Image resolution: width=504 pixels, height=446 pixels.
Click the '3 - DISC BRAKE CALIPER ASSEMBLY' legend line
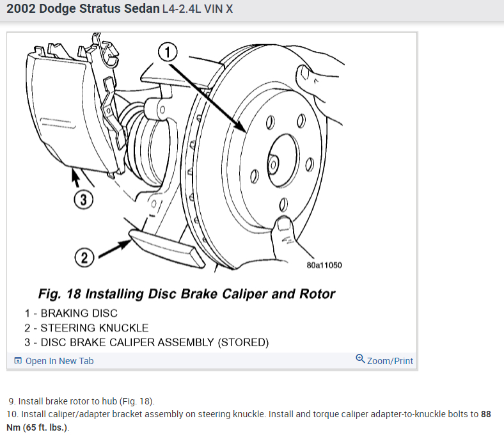tap(146, 342)
